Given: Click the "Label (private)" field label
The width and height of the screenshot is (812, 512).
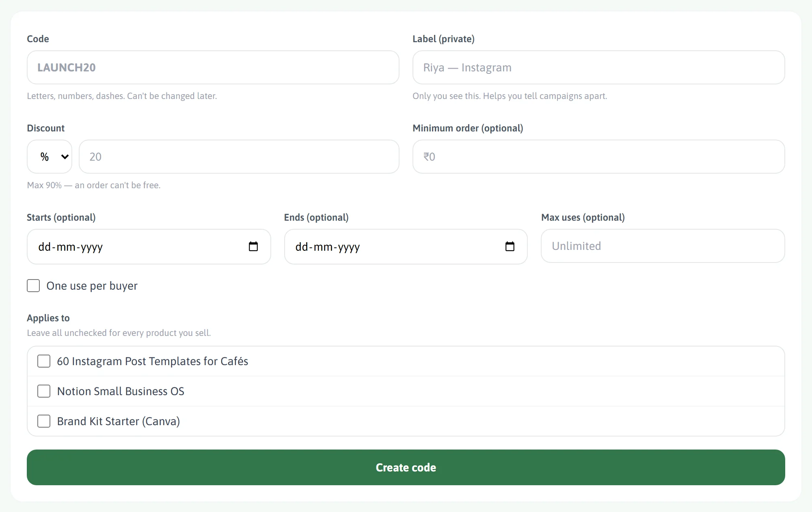Looking at the screenshot, I should pos(443,39).
